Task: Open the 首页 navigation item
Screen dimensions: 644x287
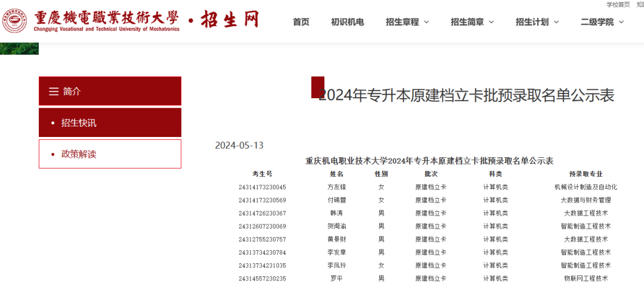Action: [x=301, y=22]
